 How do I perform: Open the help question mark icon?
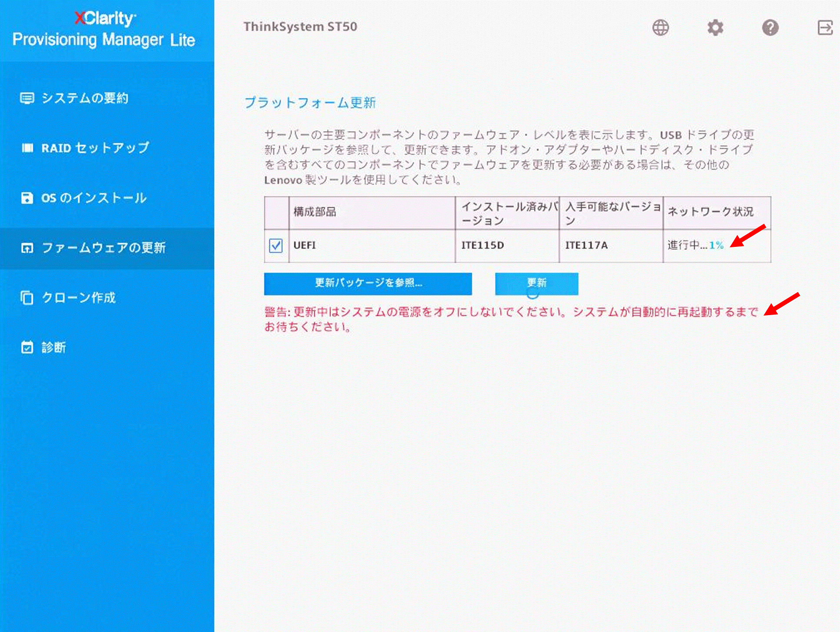pyautogui.click(x=770, y=28)
